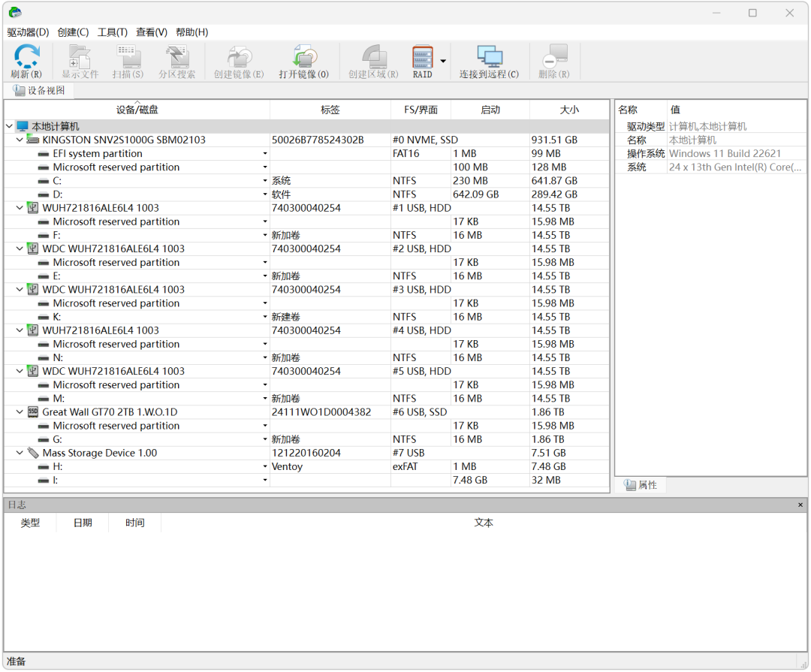Select the F: partition icon
Screen dimensions: 811x672
(x=44, y=235)
